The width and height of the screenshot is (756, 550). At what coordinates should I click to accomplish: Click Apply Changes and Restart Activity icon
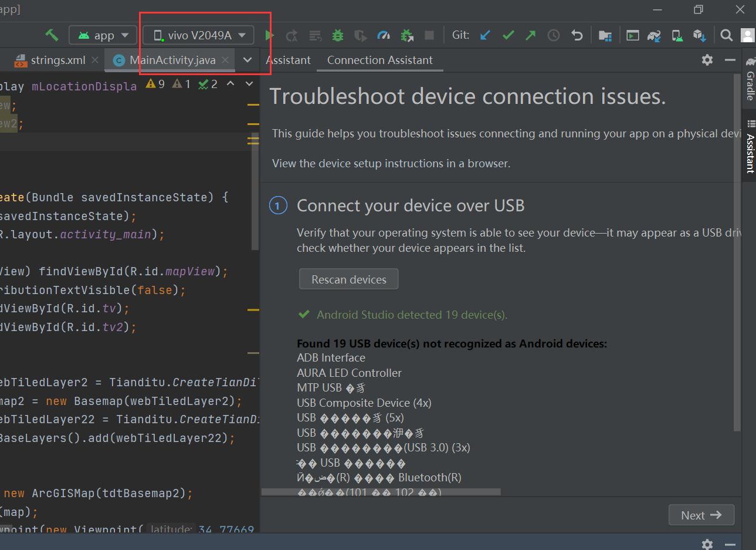point(291,36)
